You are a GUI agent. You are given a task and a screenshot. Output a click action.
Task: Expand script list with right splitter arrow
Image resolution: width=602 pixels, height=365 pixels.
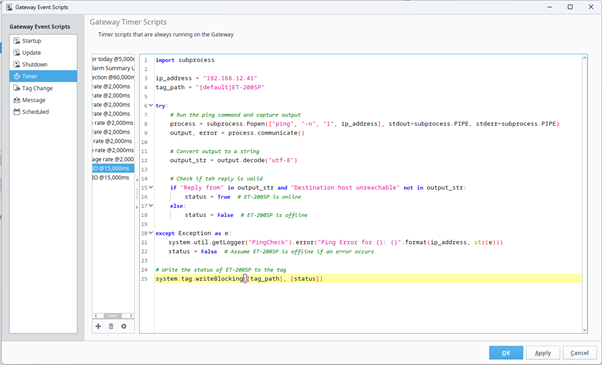137,207
